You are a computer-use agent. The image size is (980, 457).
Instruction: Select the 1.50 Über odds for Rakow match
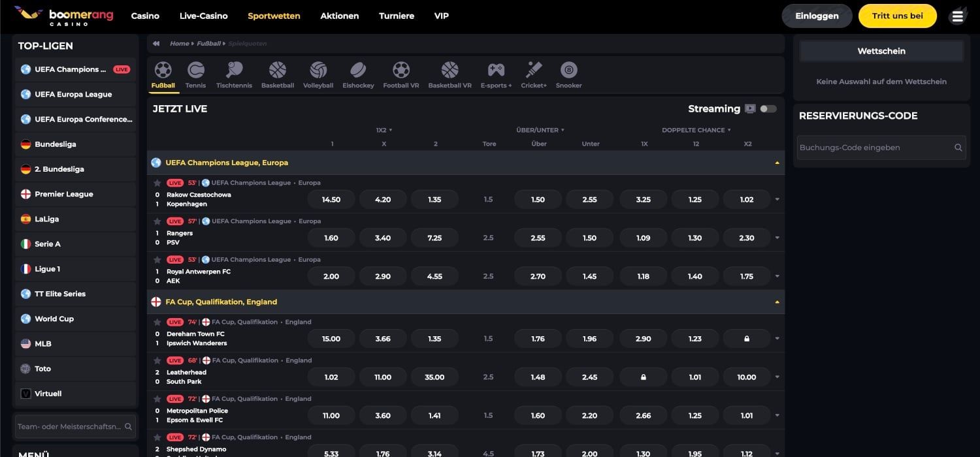(x=537, y=198)
